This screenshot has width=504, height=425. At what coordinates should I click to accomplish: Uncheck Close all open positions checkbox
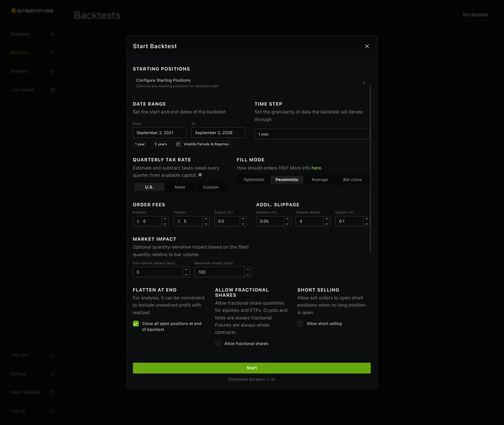click(136, 324)
